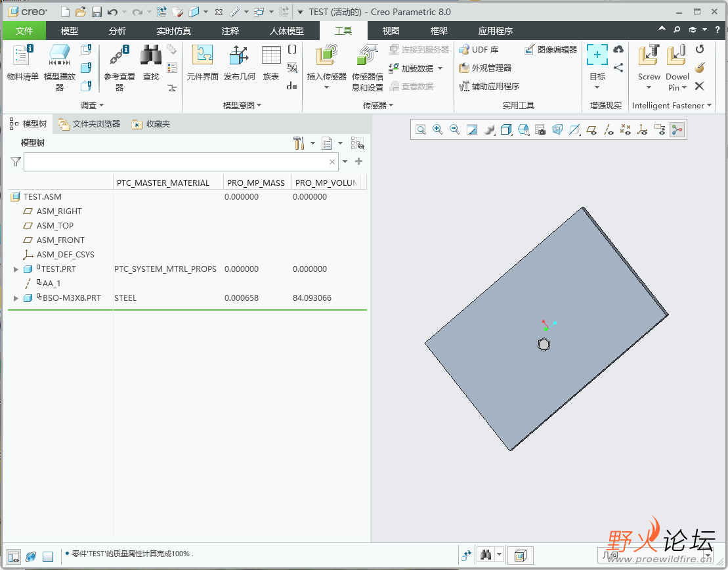Image resolution: width=728 pixels, height=570 pixels.
Task: Open the UDF 库 library
Action: tap(479, 49)
